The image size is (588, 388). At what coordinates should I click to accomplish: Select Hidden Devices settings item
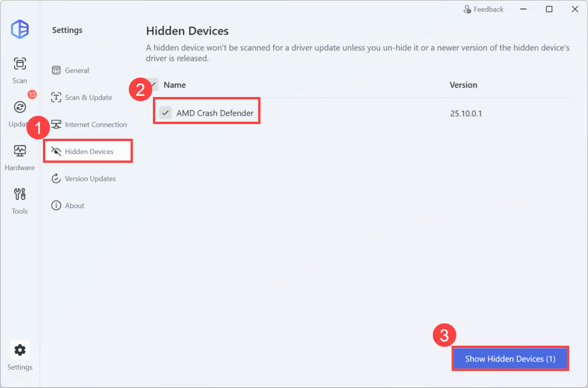(x=89, y=152)
